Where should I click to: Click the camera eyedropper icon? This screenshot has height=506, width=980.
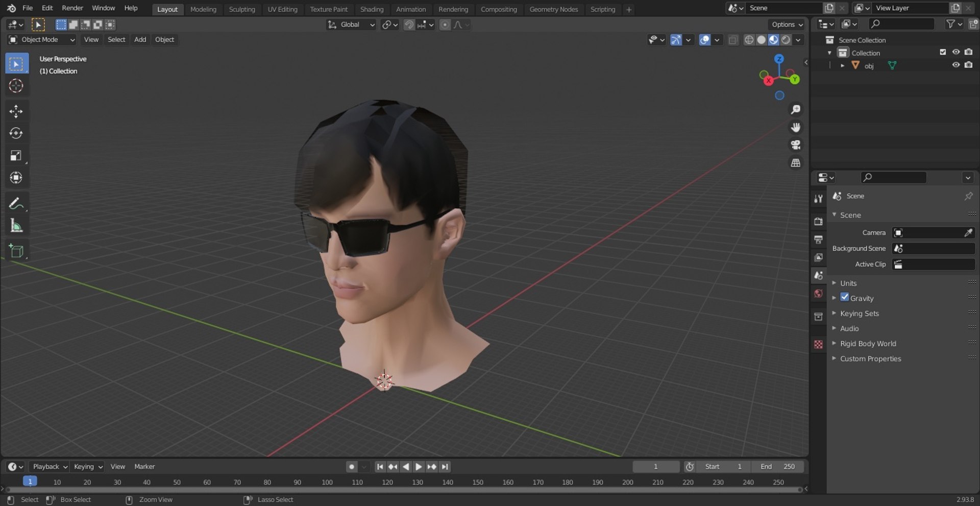coord(968,233)
